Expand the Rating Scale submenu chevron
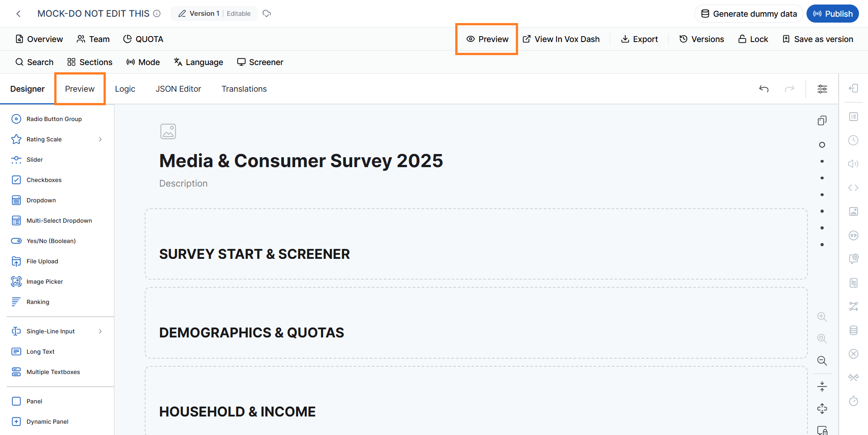 click(x=100, y=140)
